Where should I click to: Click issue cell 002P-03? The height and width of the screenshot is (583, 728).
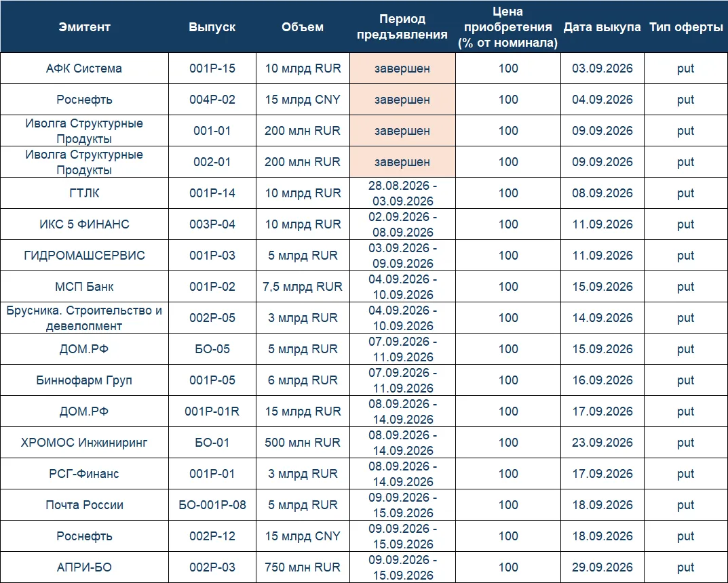coord(212,567)
